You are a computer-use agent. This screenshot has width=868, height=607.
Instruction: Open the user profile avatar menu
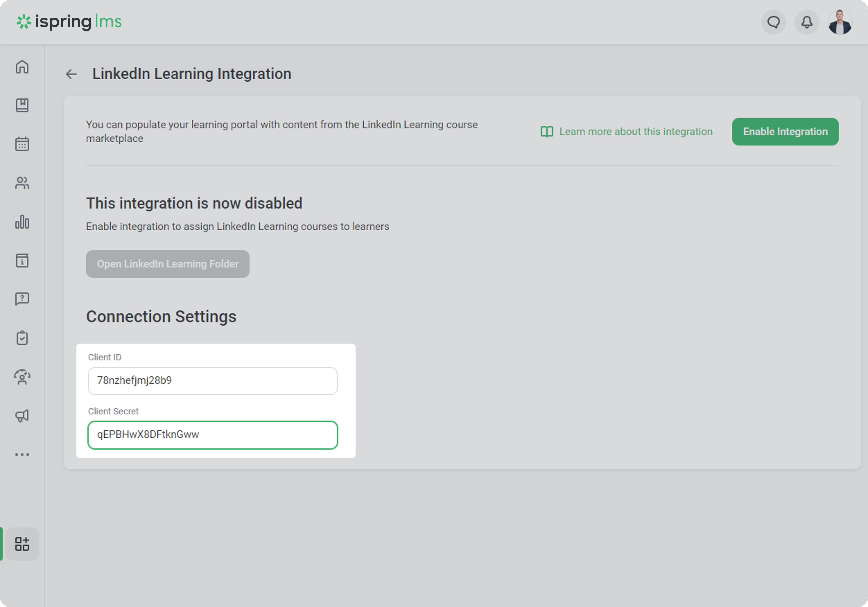pos(840,22)
